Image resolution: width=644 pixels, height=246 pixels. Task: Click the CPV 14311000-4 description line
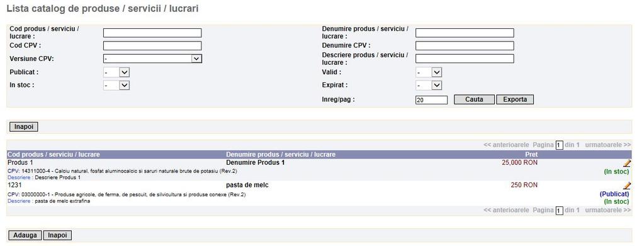[x=122, y=171]
